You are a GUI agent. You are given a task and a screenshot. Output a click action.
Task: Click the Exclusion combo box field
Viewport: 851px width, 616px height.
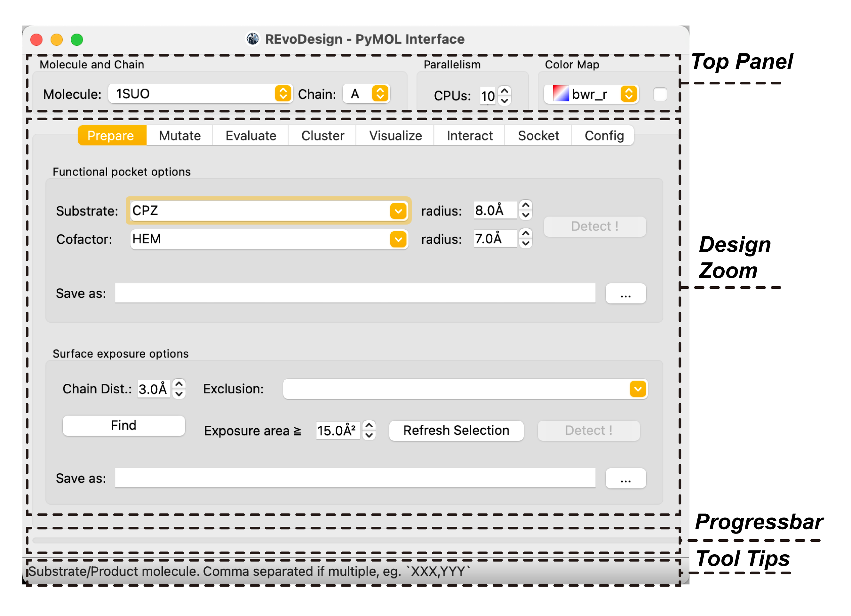pos(465,389)
